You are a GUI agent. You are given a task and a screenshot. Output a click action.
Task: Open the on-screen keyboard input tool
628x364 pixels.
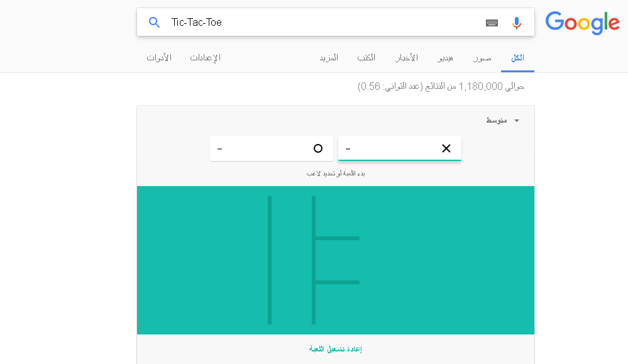tap(492, 23)
